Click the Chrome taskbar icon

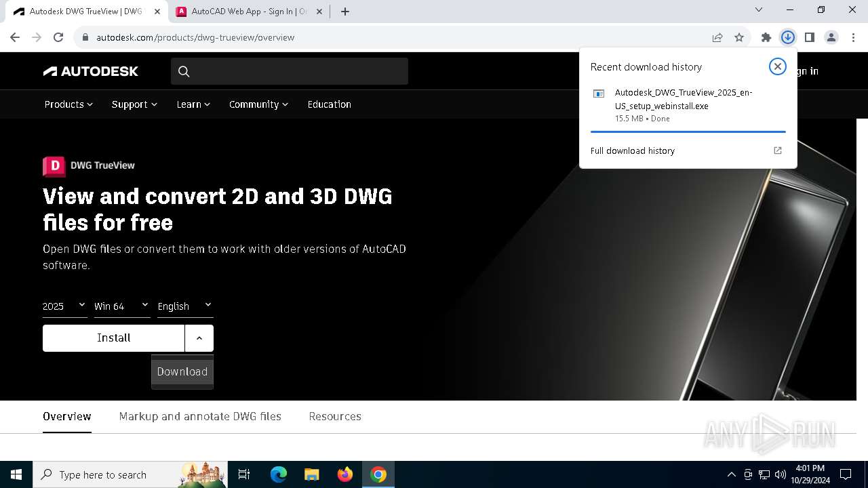coord(378,474)
